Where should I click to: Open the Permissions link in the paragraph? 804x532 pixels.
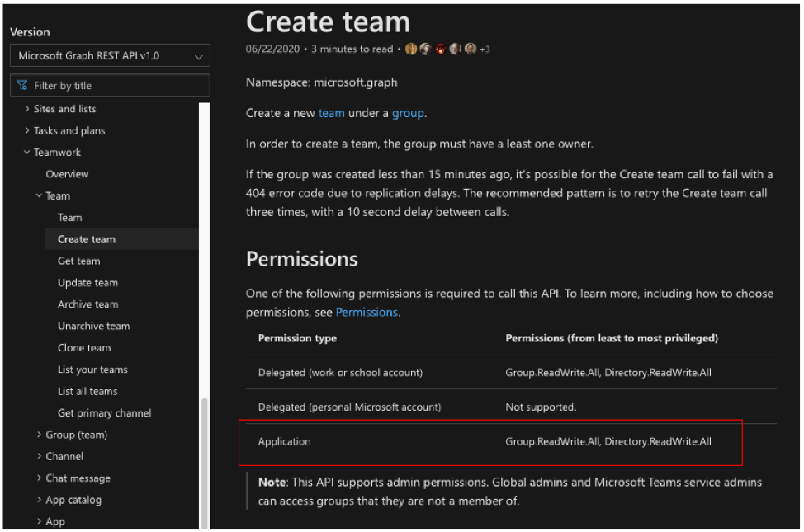click(x=367, y=312)
